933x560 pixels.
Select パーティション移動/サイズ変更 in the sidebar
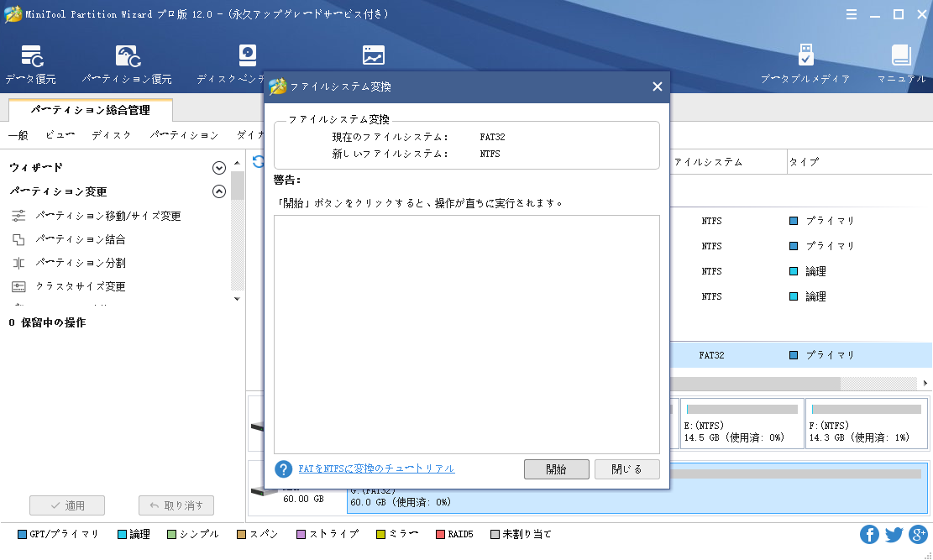(107, 216)
